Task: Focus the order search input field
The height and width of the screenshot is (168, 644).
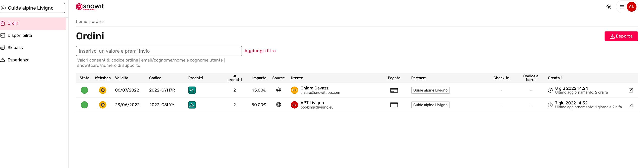Action: pyautogui.click(x=159, y=51)
